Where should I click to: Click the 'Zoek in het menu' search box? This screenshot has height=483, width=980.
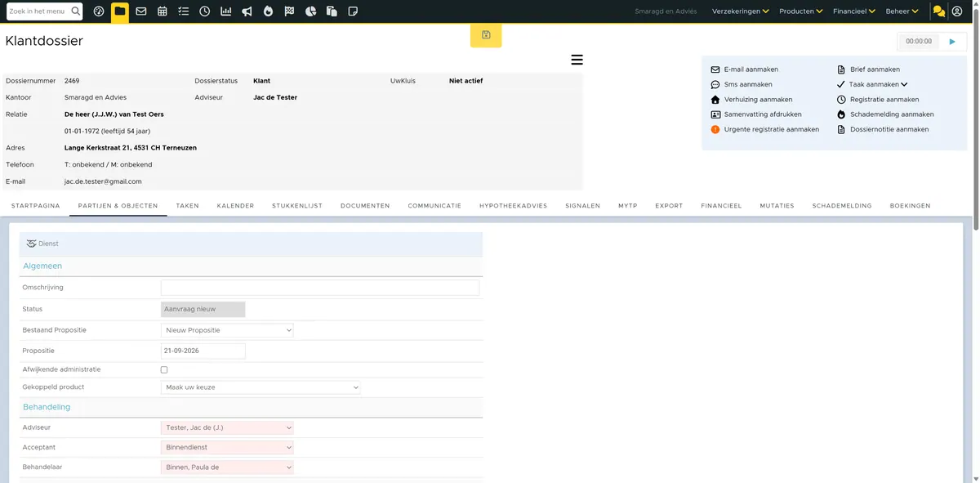(45, 11)
